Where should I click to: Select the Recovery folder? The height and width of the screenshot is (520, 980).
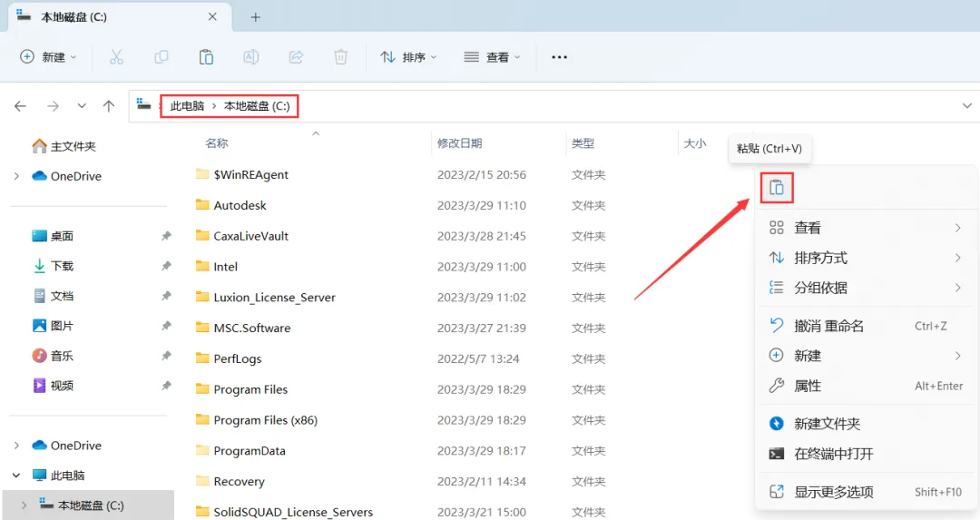tap(239, 481)
